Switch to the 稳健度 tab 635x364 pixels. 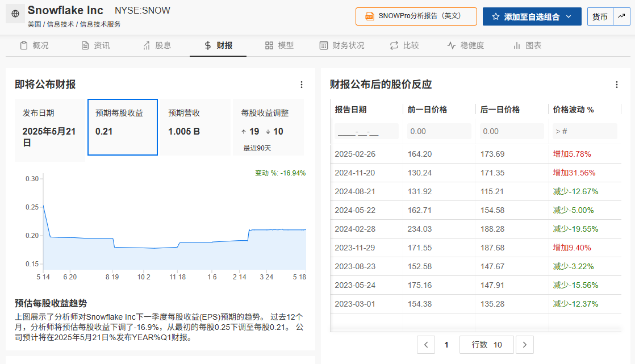(466, 45)
